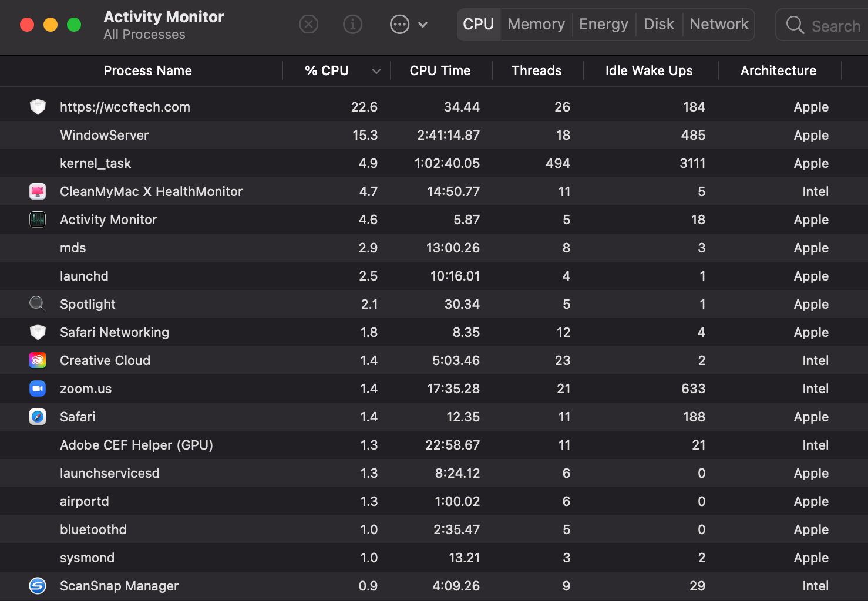The image size is (868, 601).
Task: Select the https://wccftech.com process name
Action: pyautogui.click(x=125, y=107)
